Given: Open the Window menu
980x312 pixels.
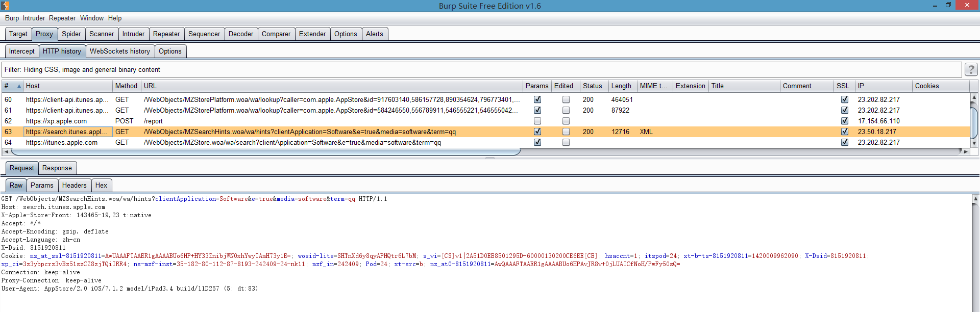Looking at the screenshot, I should (x=92, y=18).
